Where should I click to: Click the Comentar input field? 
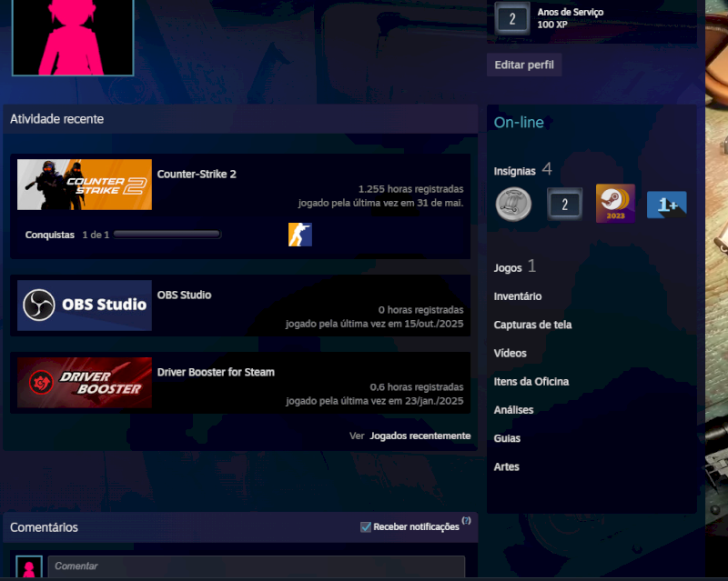(257, 566)
